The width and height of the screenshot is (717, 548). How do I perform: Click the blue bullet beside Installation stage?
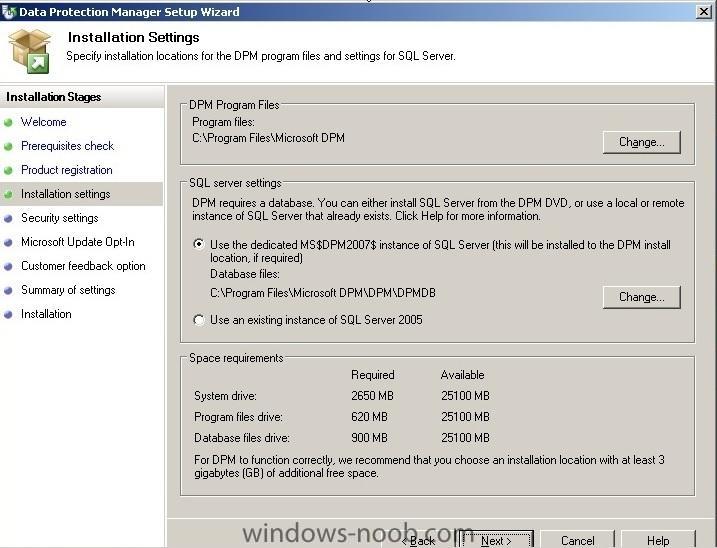click(8, 314)
